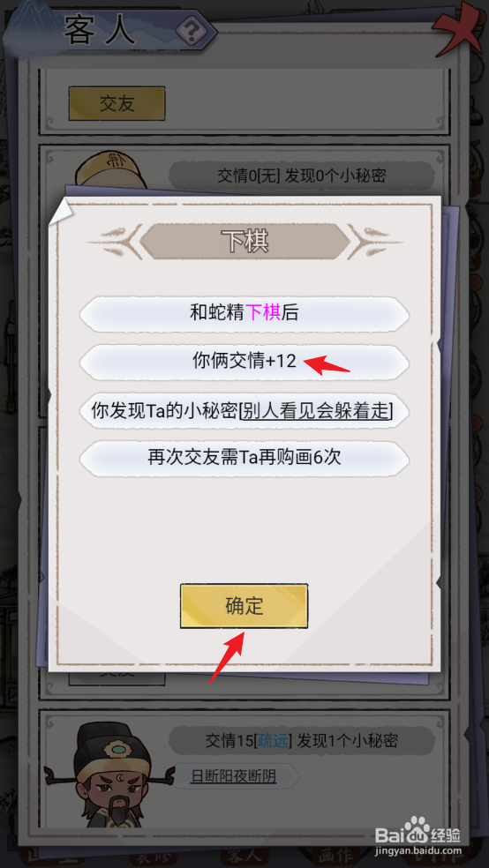Click the 下棋 dialog title banner
This screenshot has width=489, height=868.
coord(244,242)
